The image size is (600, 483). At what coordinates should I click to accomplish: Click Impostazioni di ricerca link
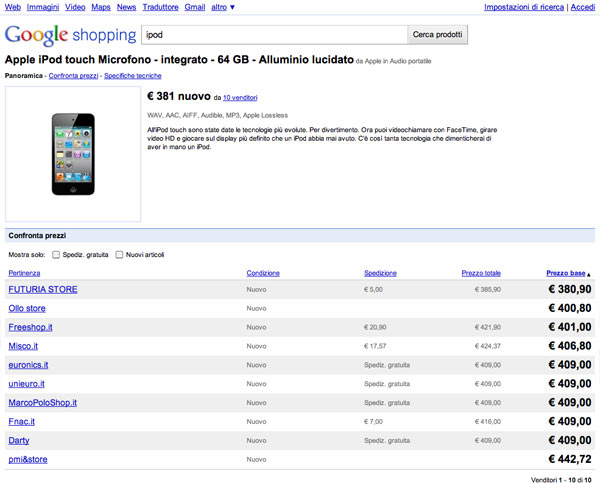524,7
